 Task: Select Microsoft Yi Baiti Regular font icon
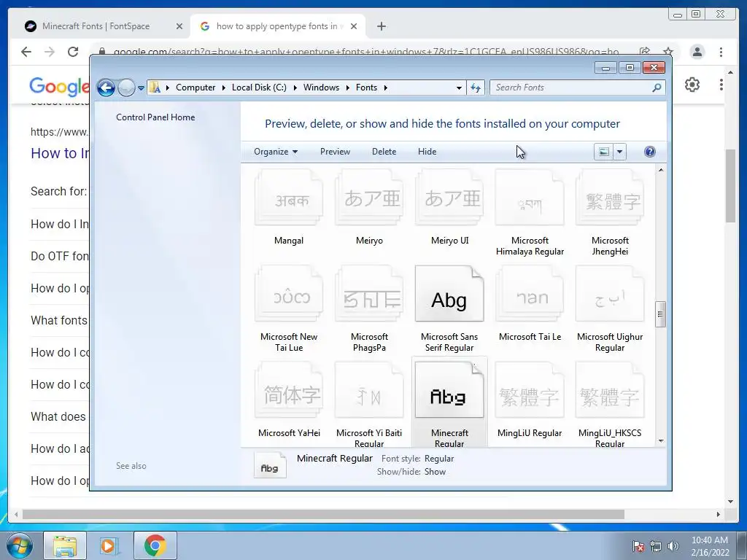(x=370, y=390)
